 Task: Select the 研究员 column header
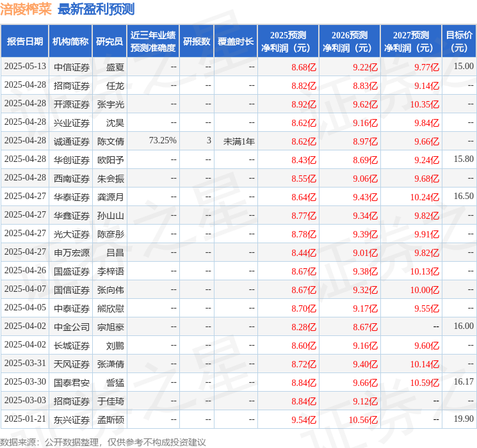(x=109, y=42)
